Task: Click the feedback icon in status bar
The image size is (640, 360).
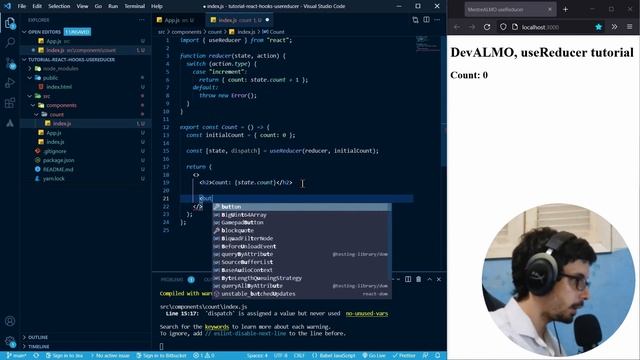Action: (x=426, y=356)
